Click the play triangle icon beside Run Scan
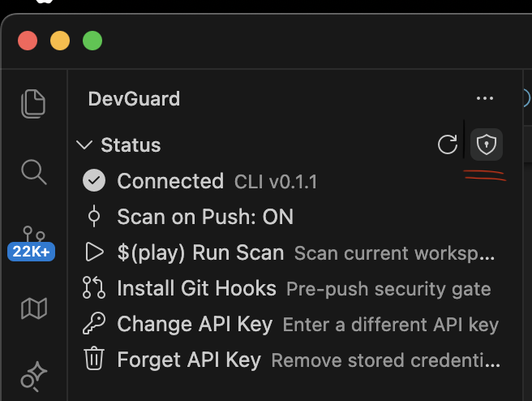Viewport: 532px width, 401px height. [x=95, y=252]
